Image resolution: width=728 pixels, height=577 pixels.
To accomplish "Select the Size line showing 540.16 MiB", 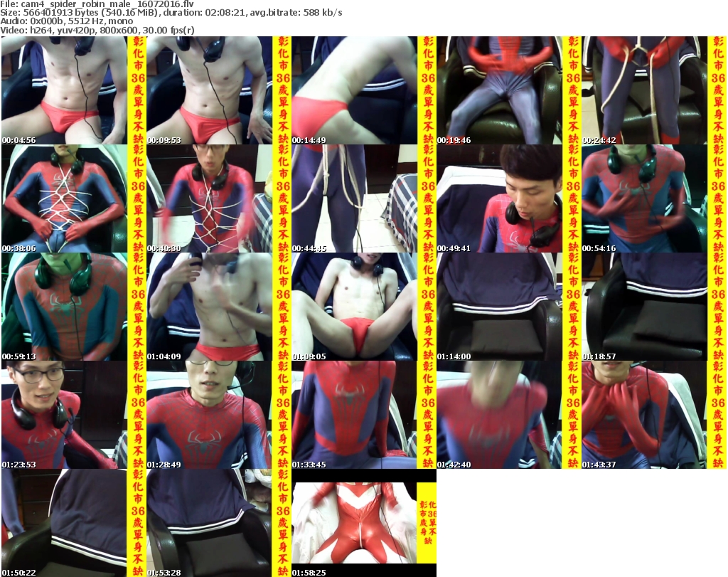I will coord(171,13).
